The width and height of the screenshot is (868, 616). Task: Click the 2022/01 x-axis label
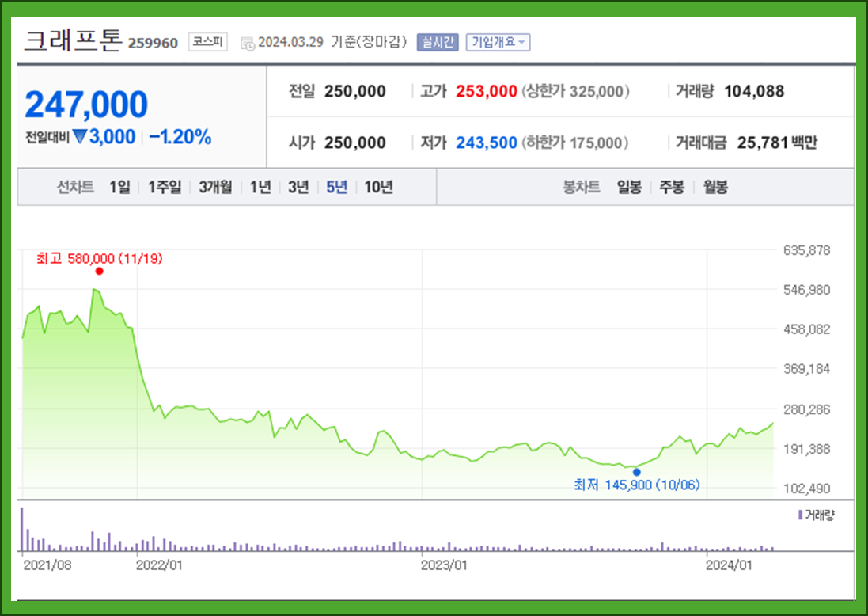(x=159, y=565)
